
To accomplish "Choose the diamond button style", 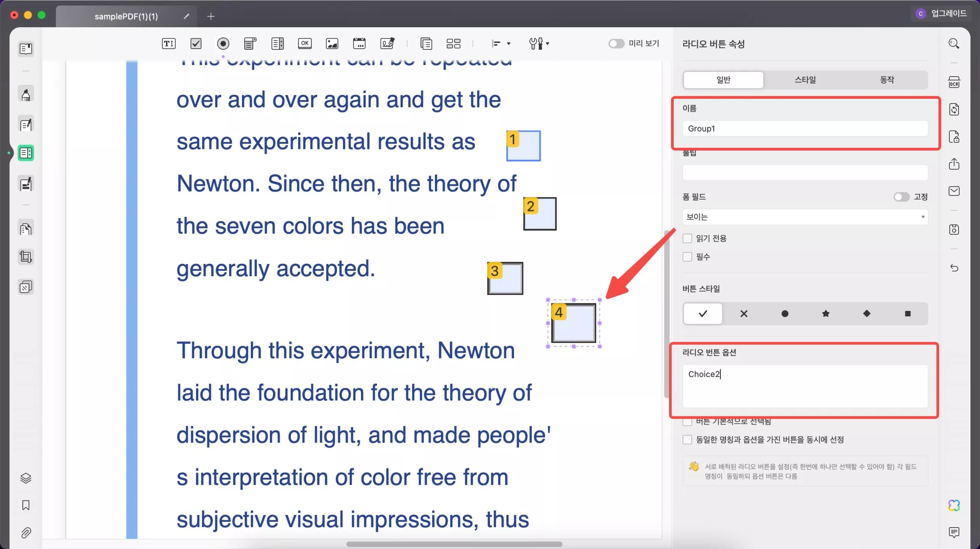I will [x=867, y=314].
